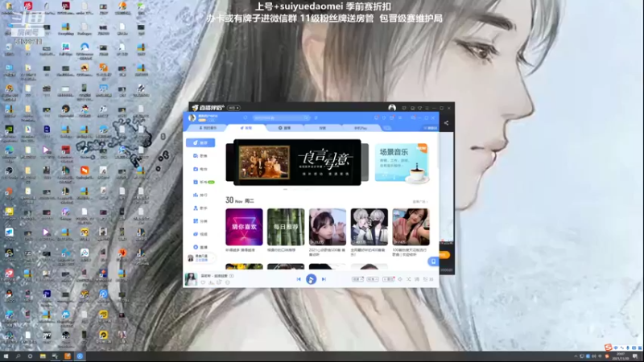Switch to the 我的音乐 tab
The image size is (644, 362).
coord(208,128)
